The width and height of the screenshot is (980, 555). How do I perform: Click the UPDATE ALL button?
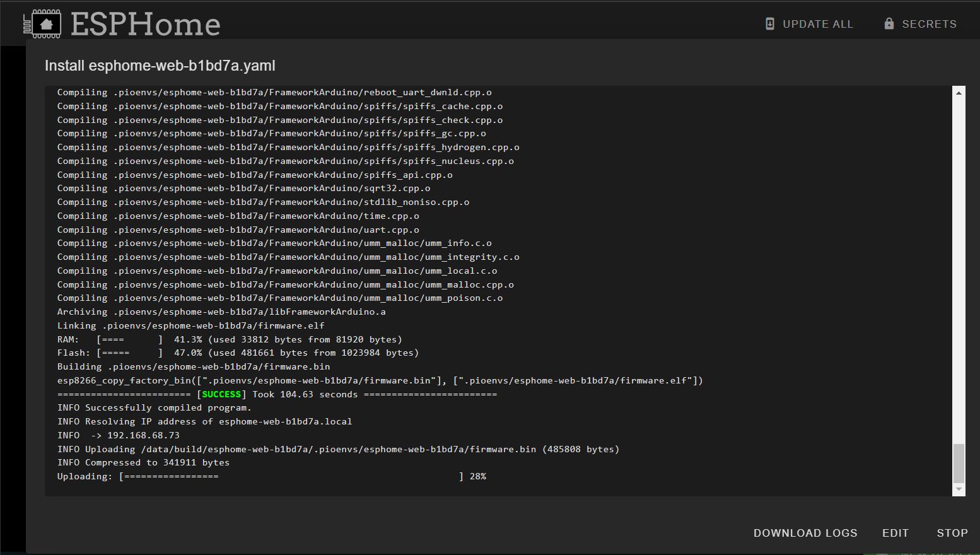[809, 24]
